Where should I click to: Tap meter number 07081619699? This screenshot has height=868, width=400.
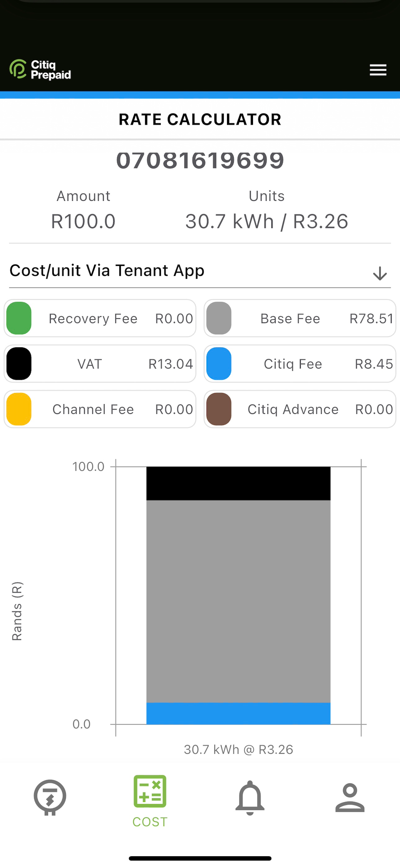pyautogui.click(x=200, y=160)
